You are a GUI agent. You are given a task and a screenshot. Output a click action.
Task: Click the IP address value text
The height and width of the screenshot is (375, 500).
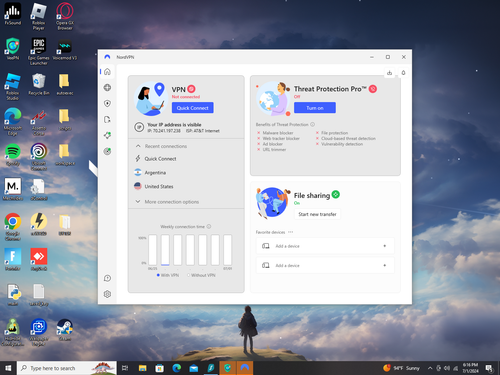164,131
